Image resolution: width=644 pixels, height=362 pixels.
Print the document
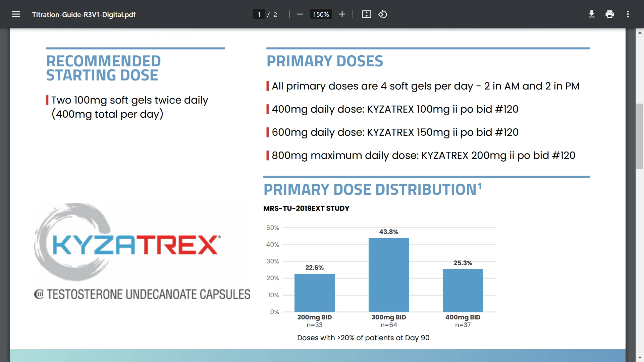click(610, 14)
